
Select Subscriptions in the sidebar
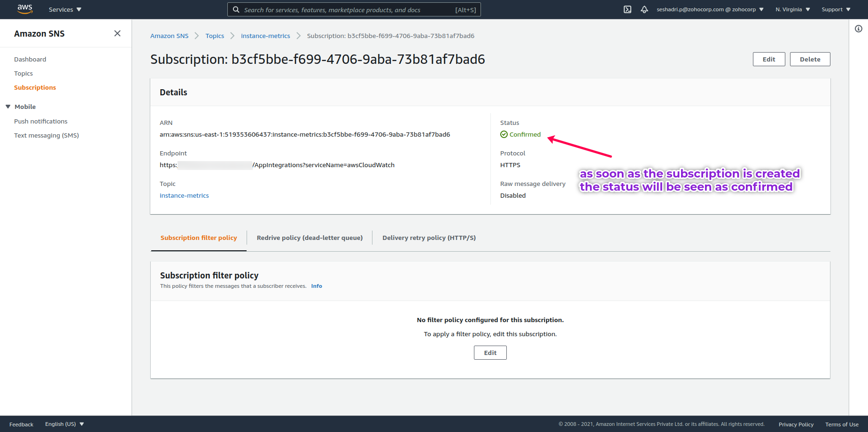click(x=35, y=87)
